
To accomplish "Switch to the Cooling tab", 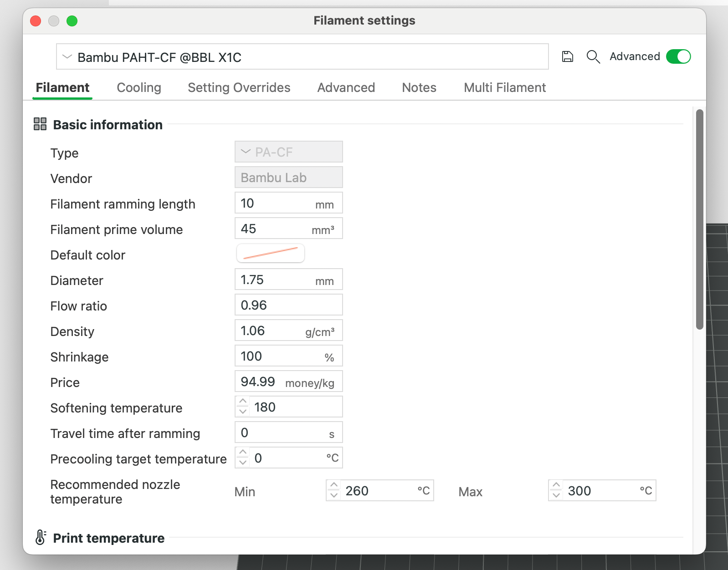I will [139, 87].
